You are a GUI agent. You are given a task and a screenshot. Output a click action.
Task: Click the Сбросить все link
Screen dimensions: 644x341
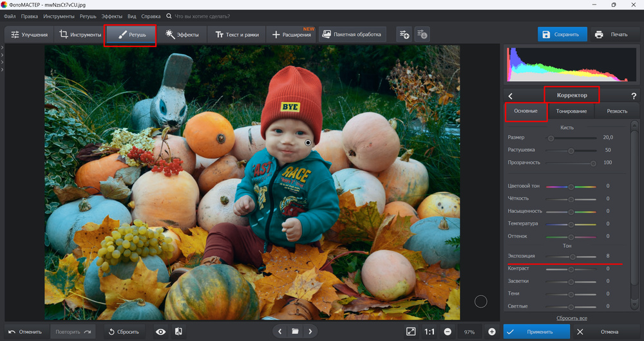pyautogui.click(x=571, y=318)
